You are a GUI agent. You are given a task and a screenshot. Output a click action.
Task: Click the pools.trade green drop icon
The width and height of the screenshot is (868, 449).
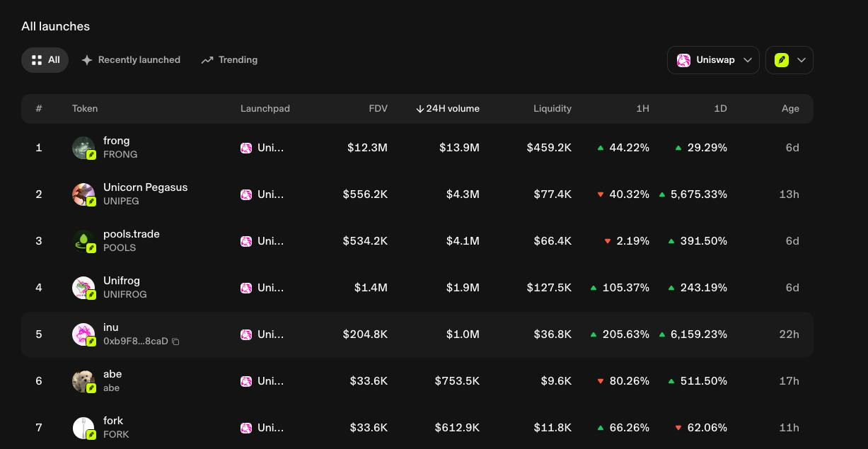pyautogui.click(x=83, y=241)
